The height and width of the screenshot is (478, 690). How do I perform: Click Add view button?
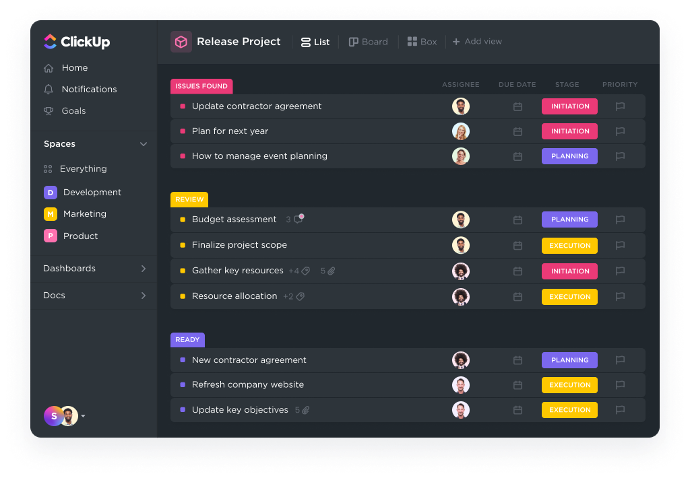(477, 42)
